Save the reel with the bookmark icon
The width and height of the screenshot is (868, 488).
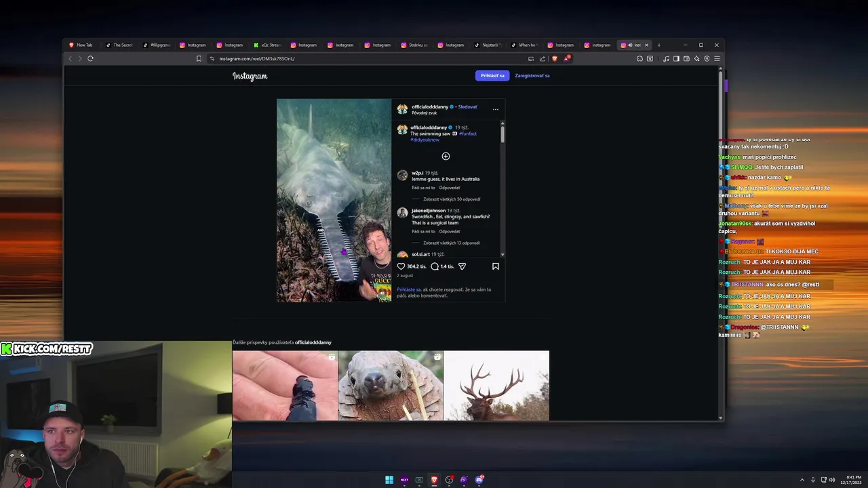point(496,266)
